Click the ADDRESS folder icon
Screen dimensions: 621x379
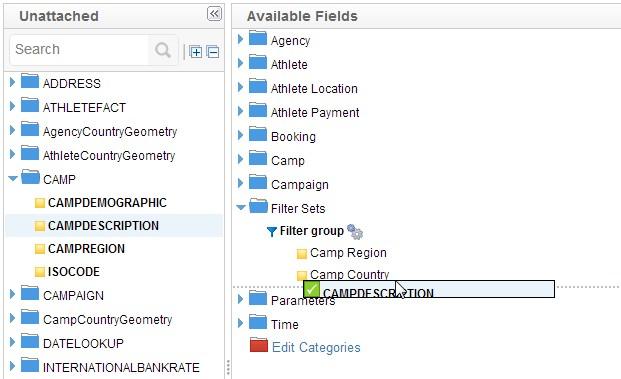tap(30, 81)
